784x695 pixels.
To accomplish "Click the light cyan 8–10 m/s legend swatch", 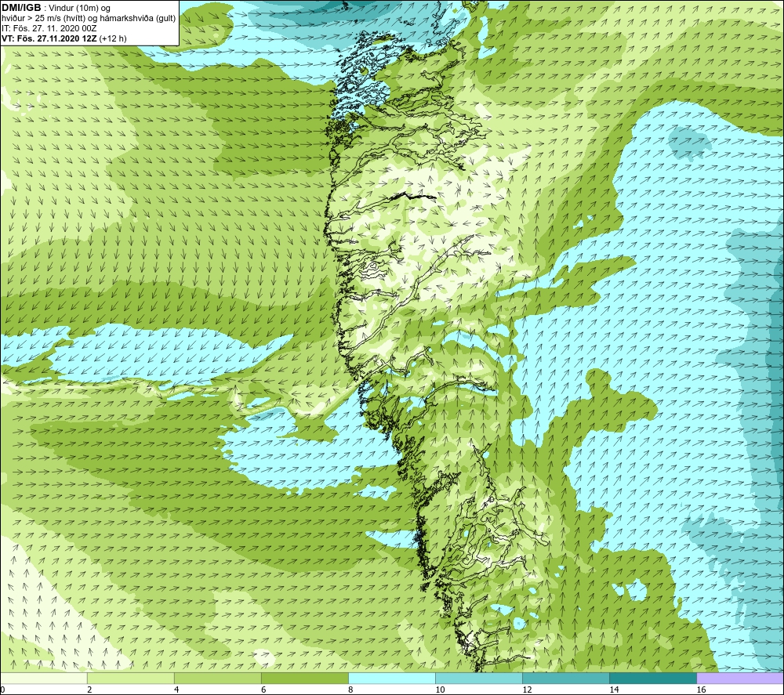I will (x=391, y=679).
